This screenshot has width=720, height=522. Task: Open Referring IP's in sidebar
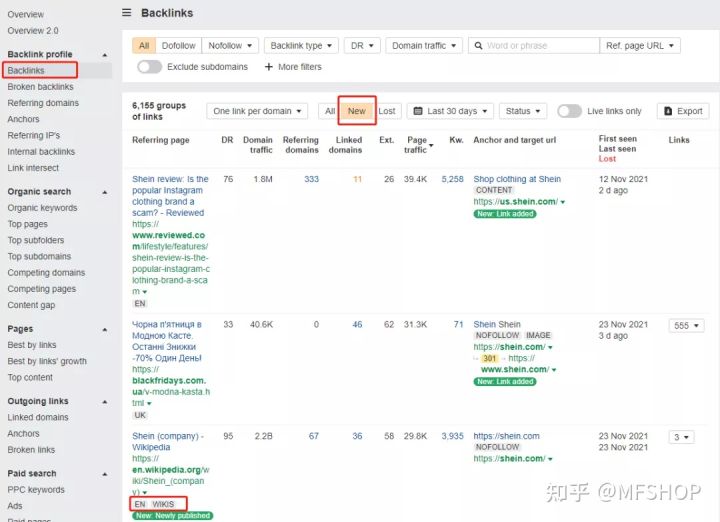click(34, 135)
